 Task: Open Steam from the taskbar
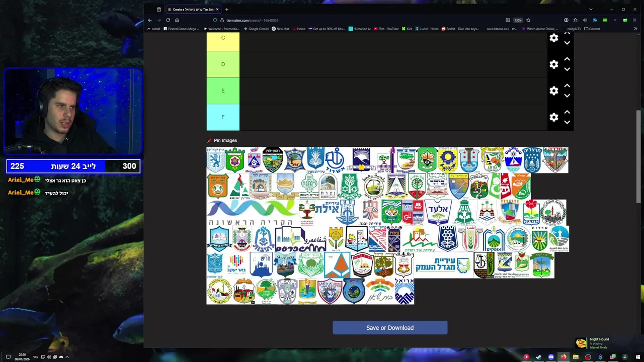[538, 357]
